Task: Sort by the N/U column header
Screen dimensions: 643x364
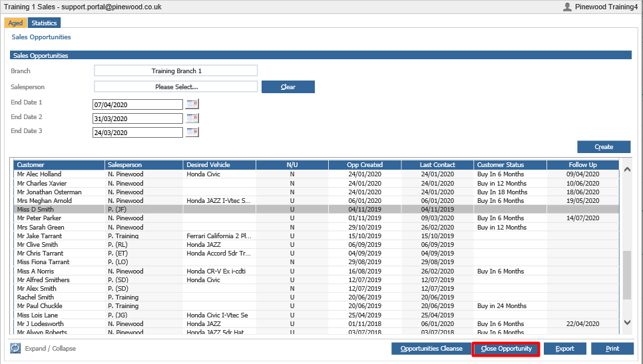Action: [292, 165]
